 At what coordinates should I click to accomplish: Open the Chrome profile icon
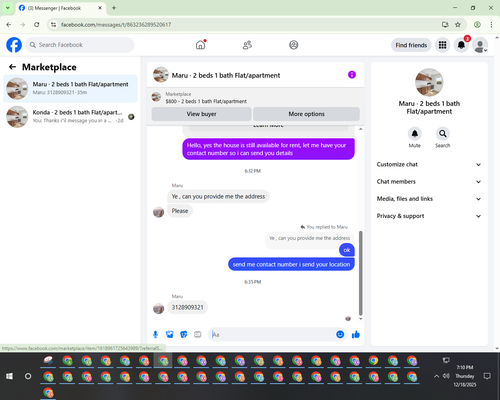coord(477,25)
